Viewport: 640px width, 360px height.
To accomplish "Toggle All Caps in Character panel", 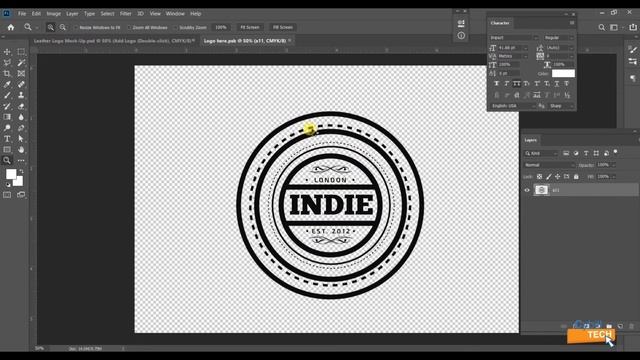I will tap(517, 84).
